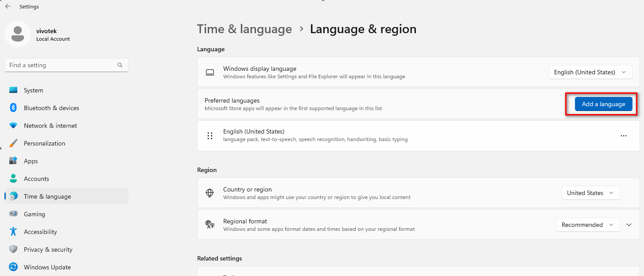Click the drag handle for English (United States)
The height and width of the screenshot is (276, 644).
(210, 136)
